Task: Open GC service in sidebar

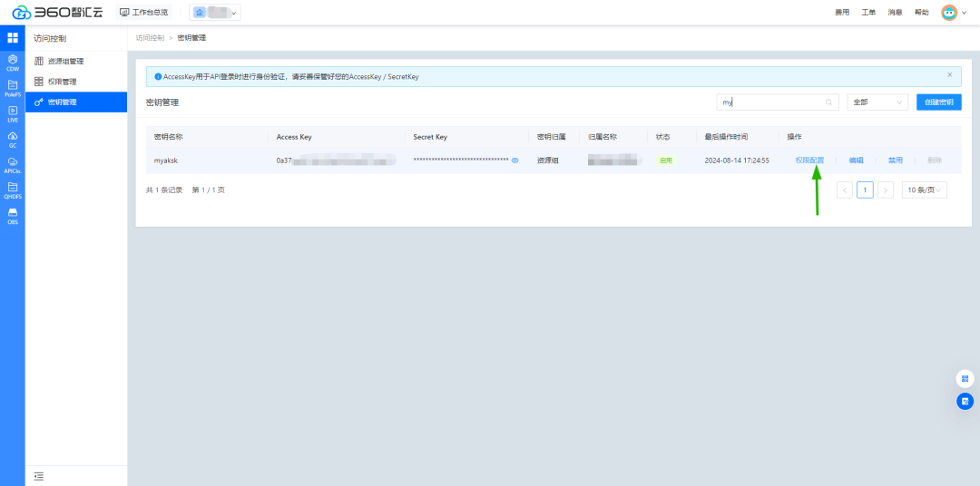Action: pos(13,140)
